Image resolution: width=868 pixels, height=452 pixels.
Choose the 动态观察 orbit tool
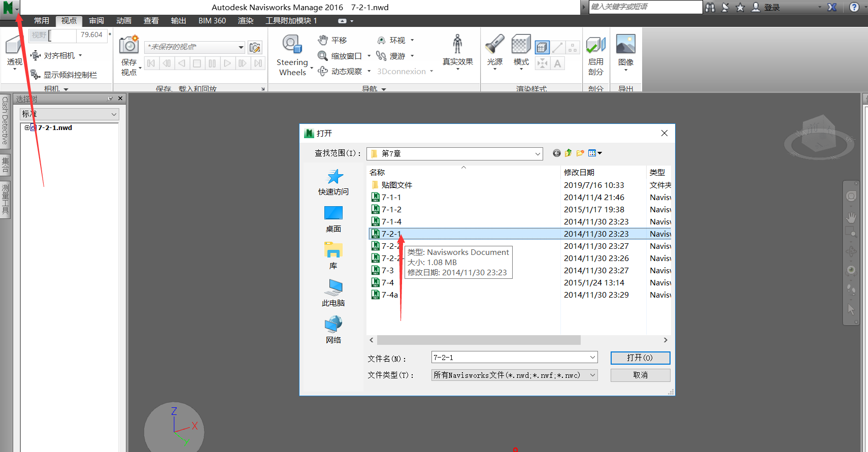(x=340, y=71)
